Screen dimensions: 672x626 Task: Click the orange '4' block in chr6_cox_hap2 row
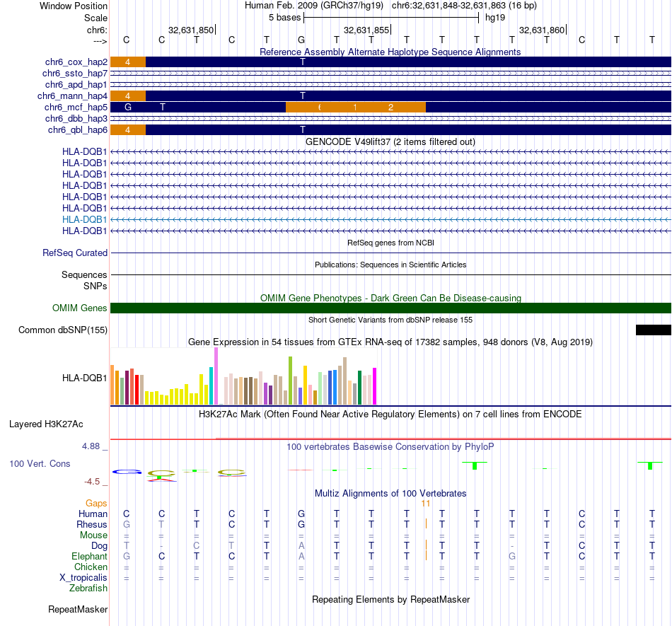tap(128, 62)
